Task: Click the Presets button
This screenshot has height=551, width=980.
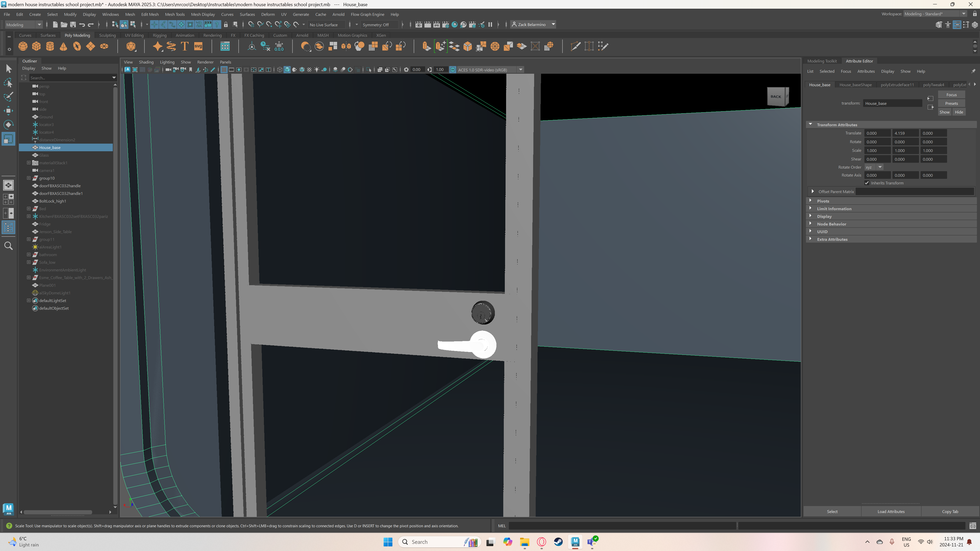Action: point(951,103)
